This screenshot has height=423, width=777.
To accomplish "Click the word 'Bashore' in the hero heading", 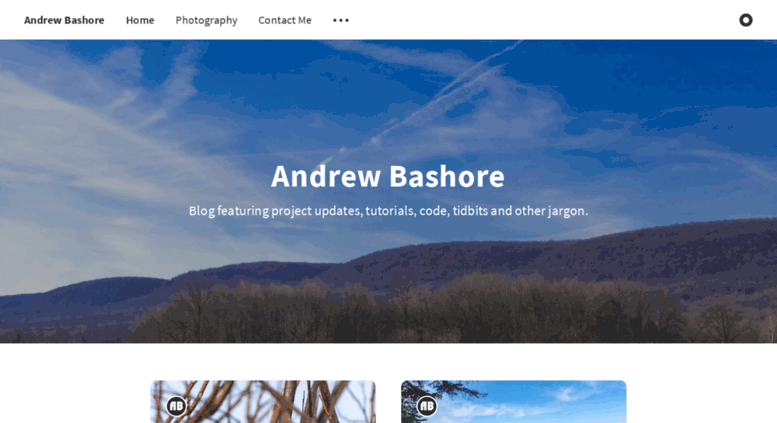I will click(446, 176).
